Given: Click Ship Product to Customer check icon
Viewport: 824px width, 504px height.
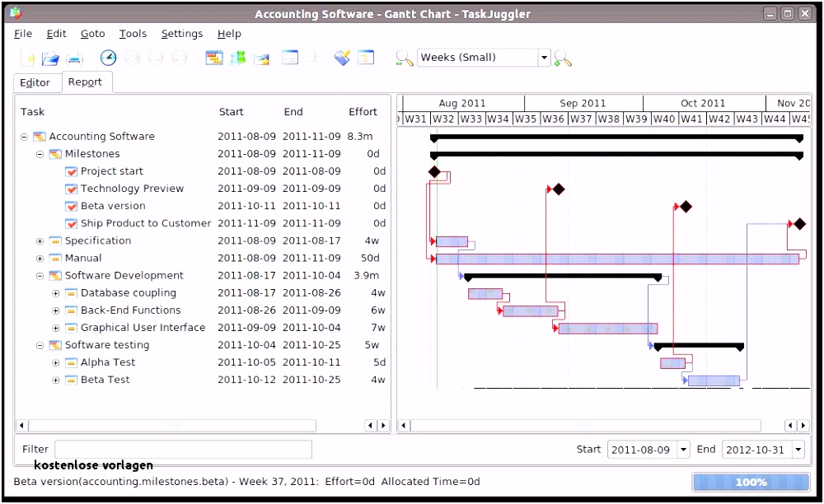Looking at the screenshot, I should tap(71, 223).
